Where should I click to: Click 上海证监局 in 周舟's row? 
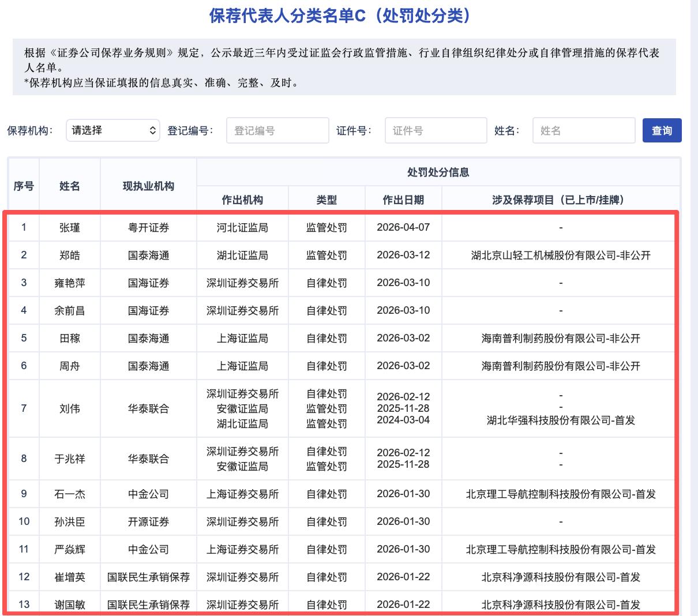click(242, 366)
